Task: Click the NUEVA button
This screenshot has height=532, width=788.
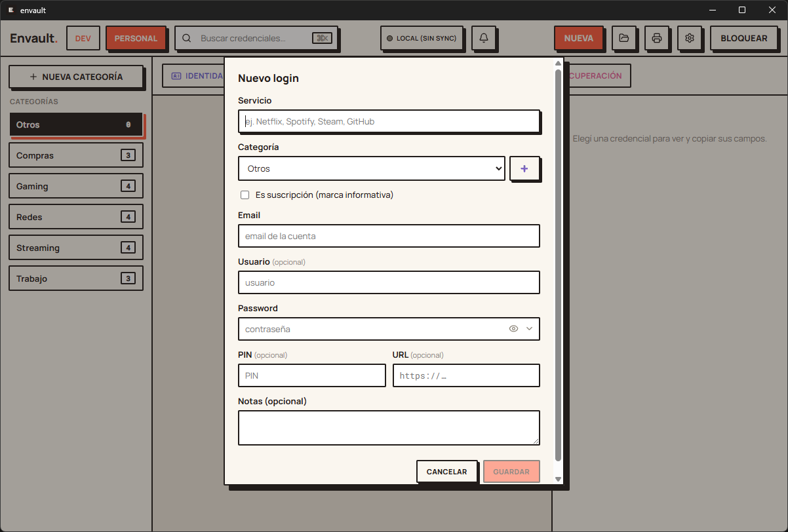Action: pos(578,38)
